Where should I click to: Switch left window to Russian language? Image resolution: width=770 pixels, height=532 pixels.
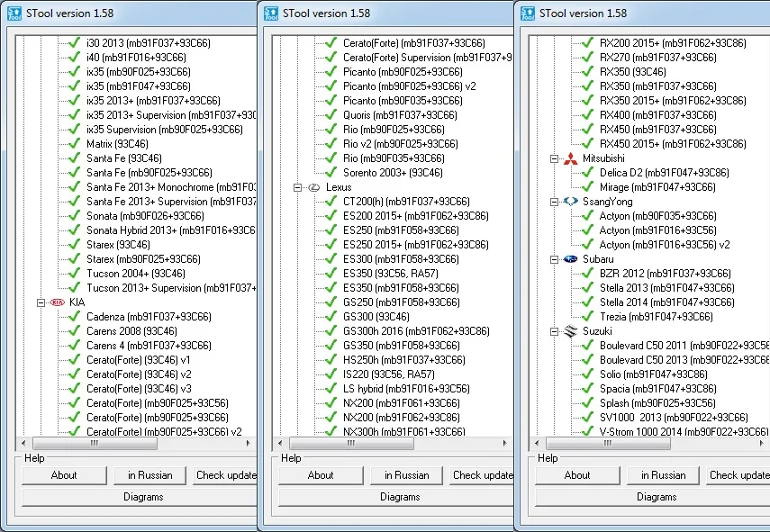pos(149,475)
